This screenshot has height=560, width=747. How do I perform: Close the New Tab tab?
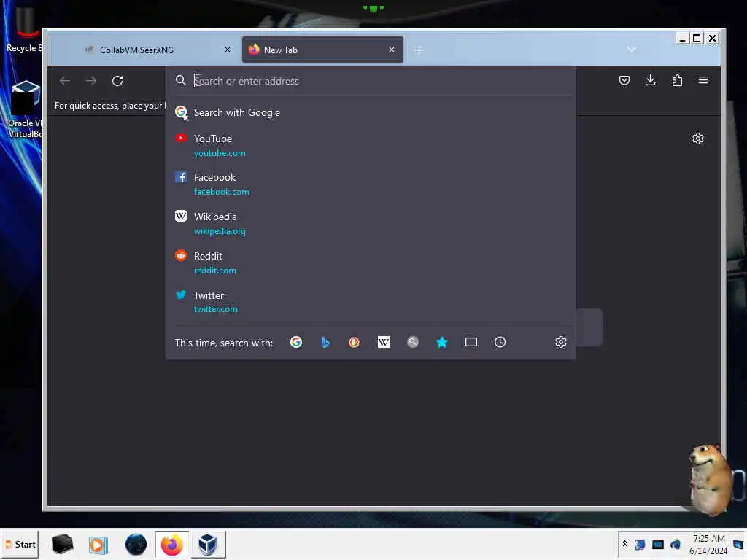coord(392,50)
